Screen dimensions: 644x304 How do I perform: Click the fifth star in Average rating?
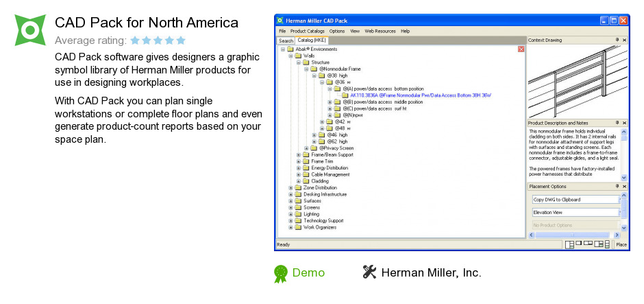point(181,40)
